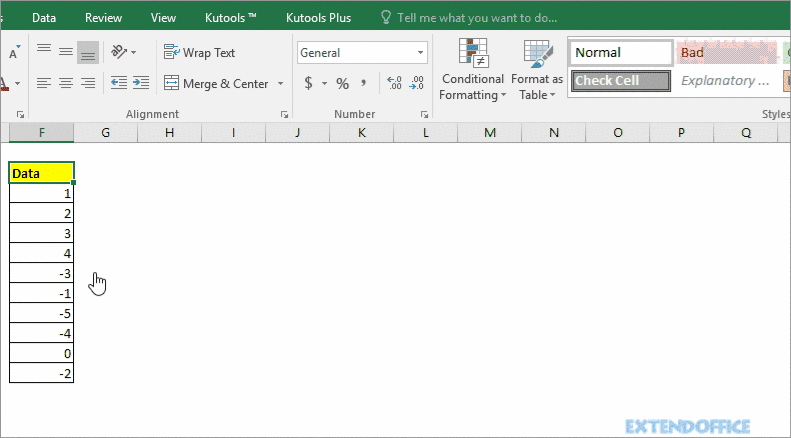This screenshot has height=438, width=791.
Task: Toggle the Bottom Align button
Action: coord(88,52)
